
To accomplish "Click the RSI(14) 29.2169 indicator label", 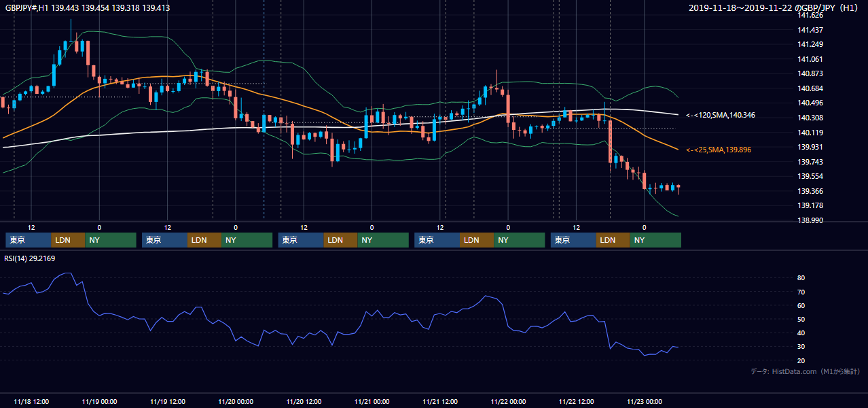I will (30, 258).
